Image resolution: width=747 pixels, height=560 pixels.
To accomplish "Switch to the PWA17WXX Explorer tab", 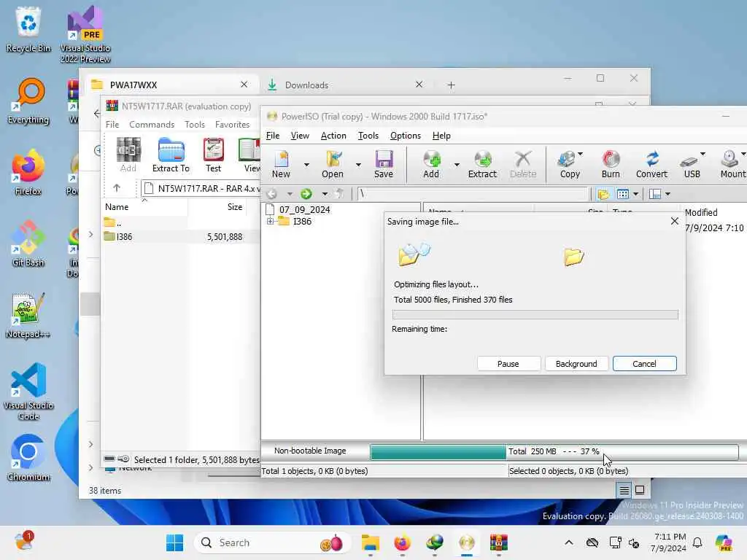I will click(x=171, y=85).
